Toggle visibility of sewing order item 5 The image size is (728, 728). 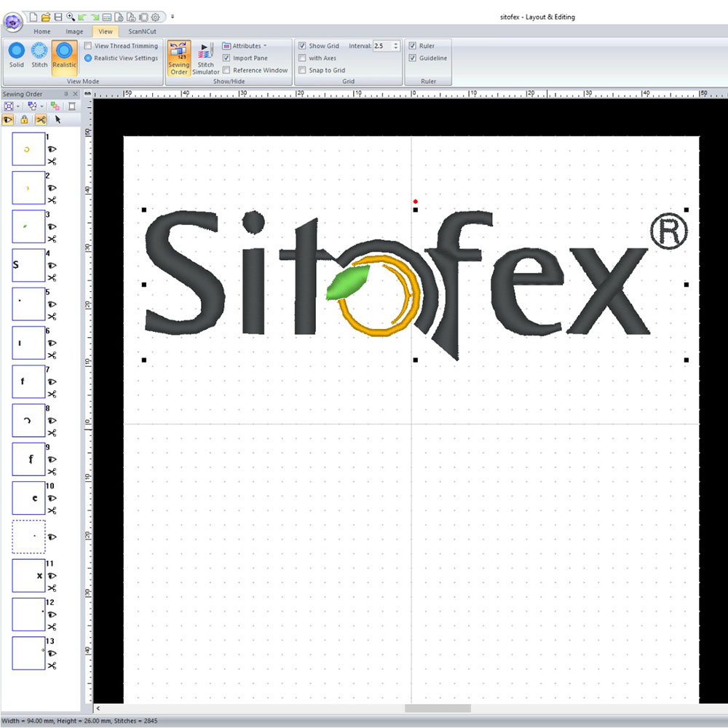(x=52, y=304)
